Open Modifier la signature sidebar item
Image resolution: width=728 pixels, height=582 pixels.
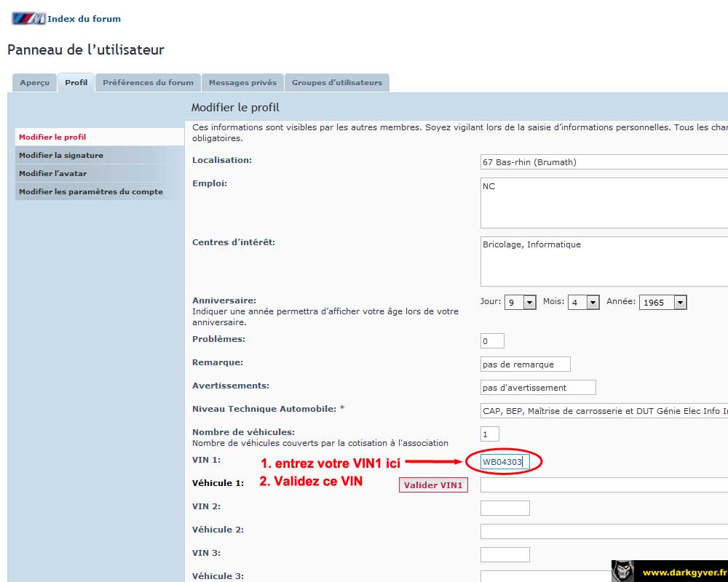(99, 155)
